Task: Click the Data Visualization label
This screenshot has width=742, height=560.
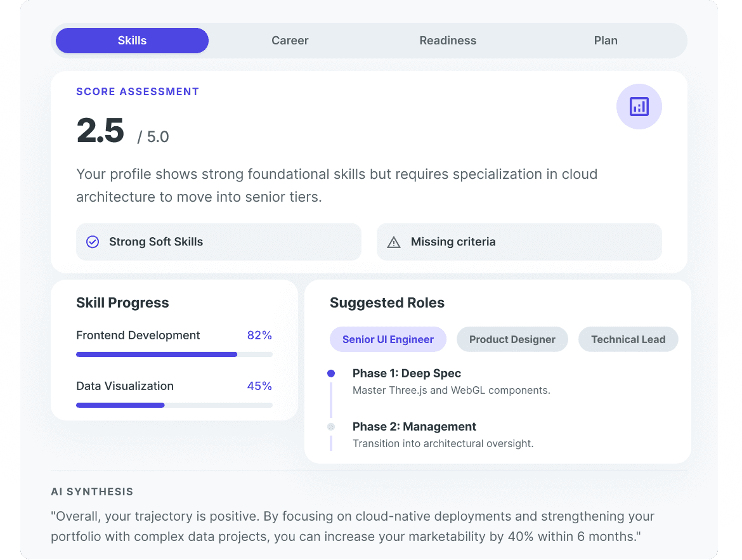Action: [x=125, y=386]
